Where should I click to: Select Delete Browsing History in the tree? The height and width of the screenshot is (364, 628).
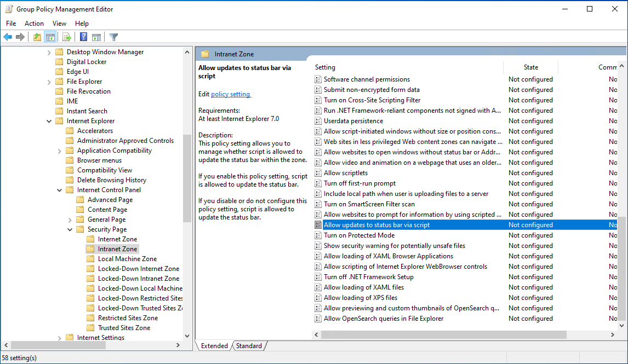click(112, 180)
